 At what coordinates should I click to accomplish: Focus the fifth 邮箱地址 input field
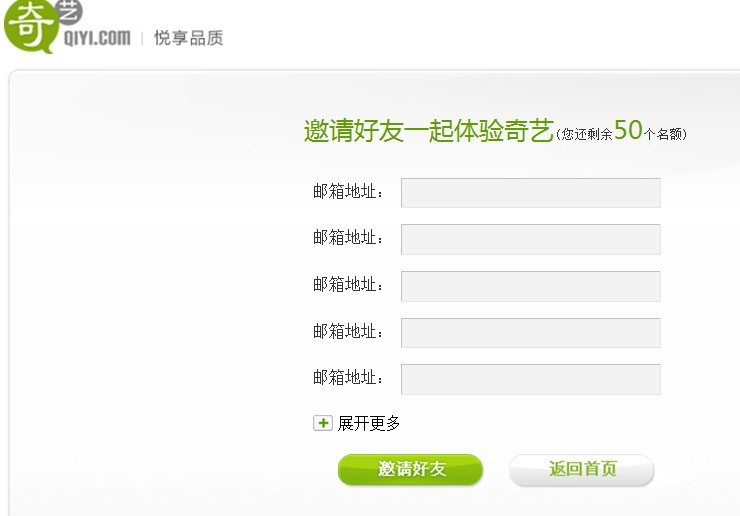(530, 379)
